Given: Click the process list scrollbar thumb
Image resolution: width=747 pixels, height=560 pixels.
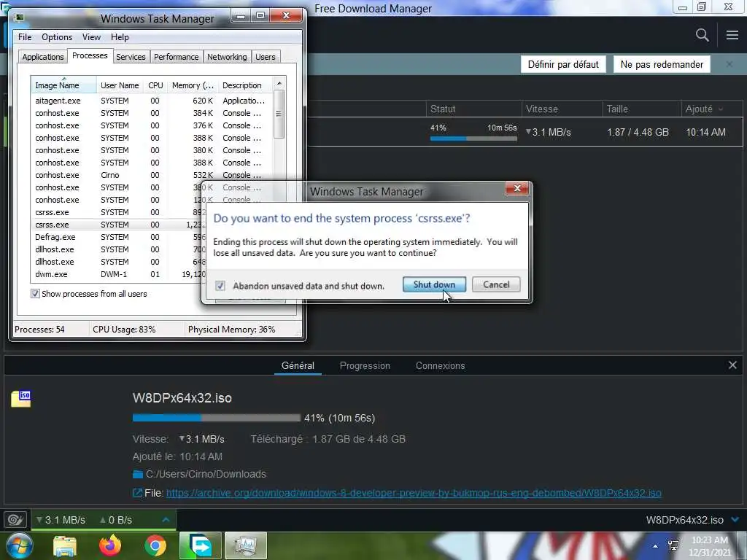Looking at the screenshot, I should (x=279, y=114).
